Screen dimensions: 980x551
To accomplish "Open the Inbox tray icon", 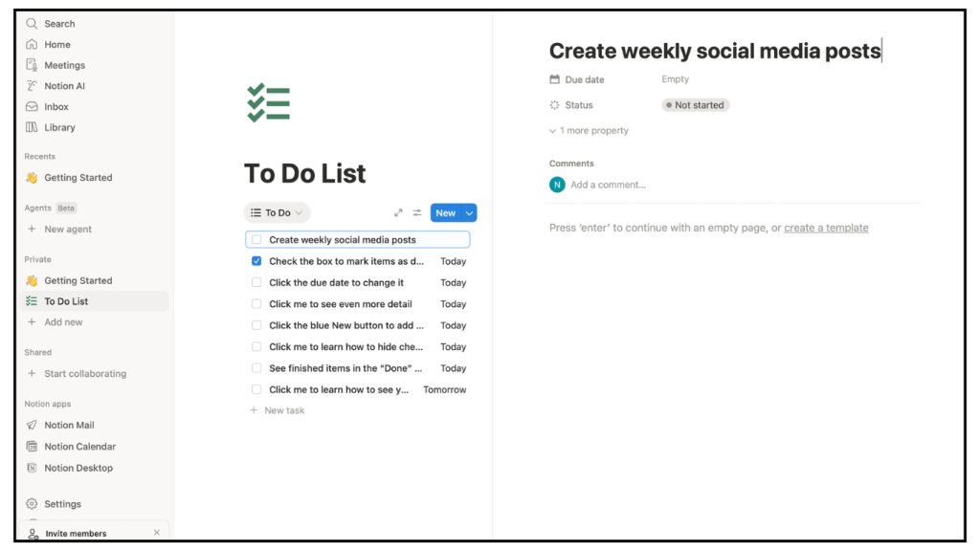I will click(x=32, y=107).
